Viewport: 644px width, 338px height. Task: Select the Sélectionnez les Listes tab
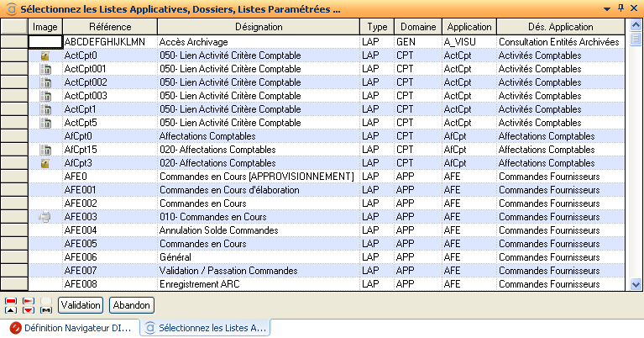click(x=206, y=327)
